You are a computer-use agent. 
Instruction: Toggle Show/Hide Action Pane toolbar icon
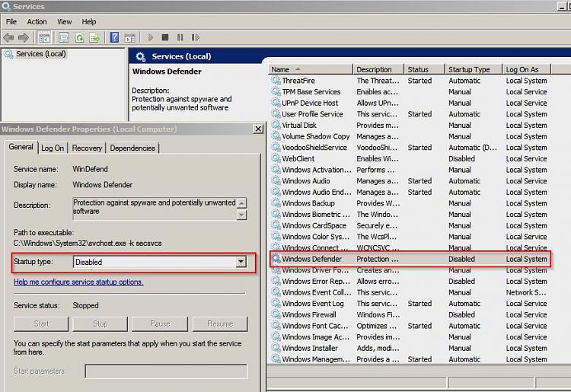tap(129, 37)
